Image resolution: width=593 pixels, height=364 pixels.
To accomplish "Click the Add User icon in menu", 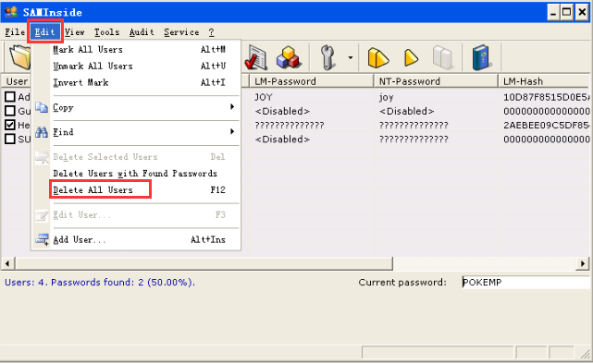I will 42,239.
